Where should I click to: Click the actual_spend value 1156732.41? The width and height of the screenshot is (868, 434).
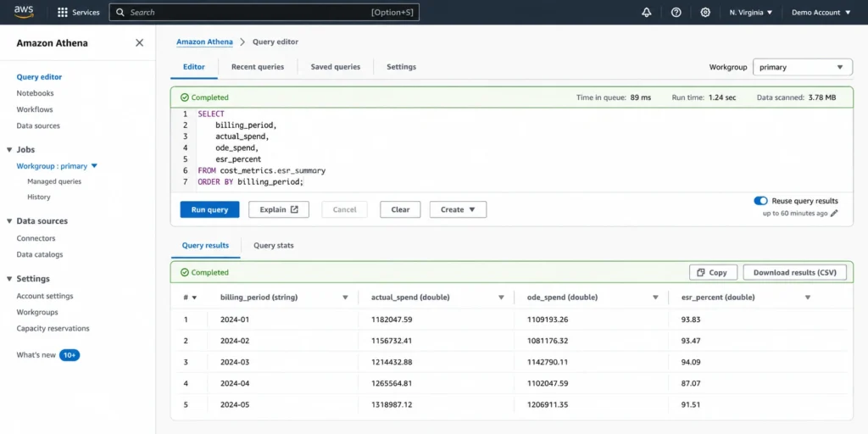click(392, 341)
